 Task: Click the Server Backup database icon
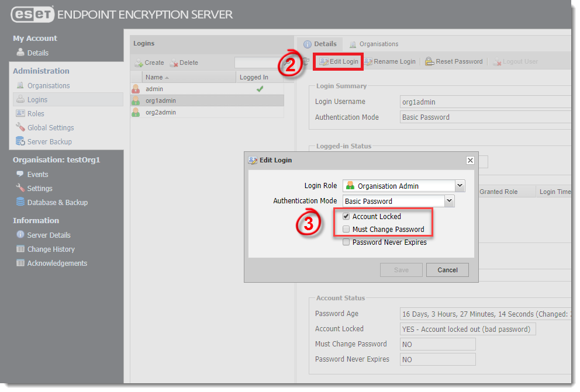tap(20, 141)
